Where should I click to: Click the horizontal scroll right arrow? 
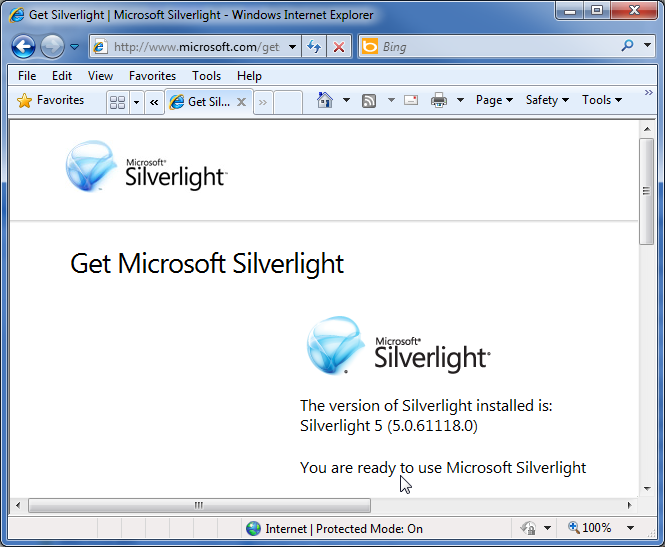[x=629, y=505]
